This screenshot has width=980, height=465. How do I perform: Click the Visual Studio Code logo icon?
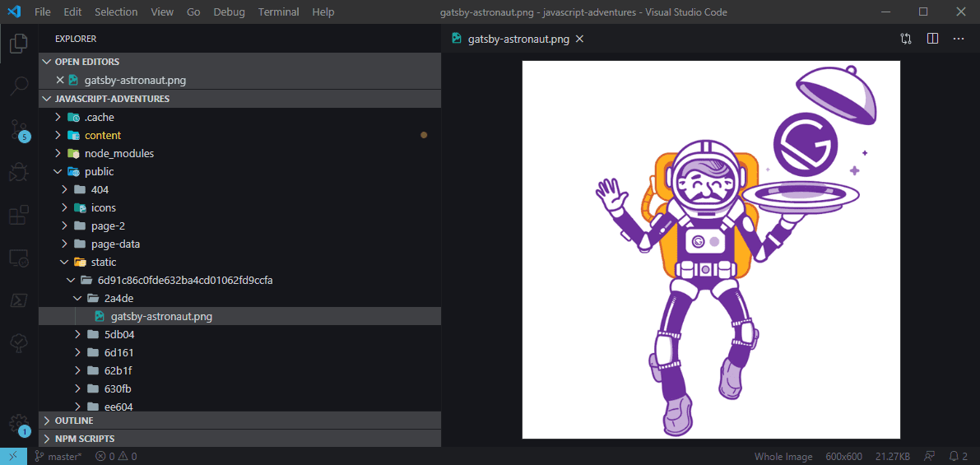point(14,12)
